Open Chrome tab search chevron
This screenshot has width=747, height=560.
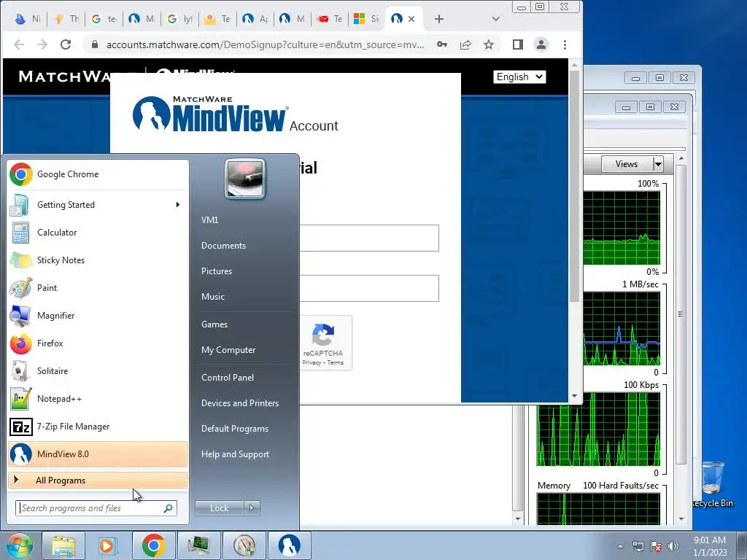[496, 19]
